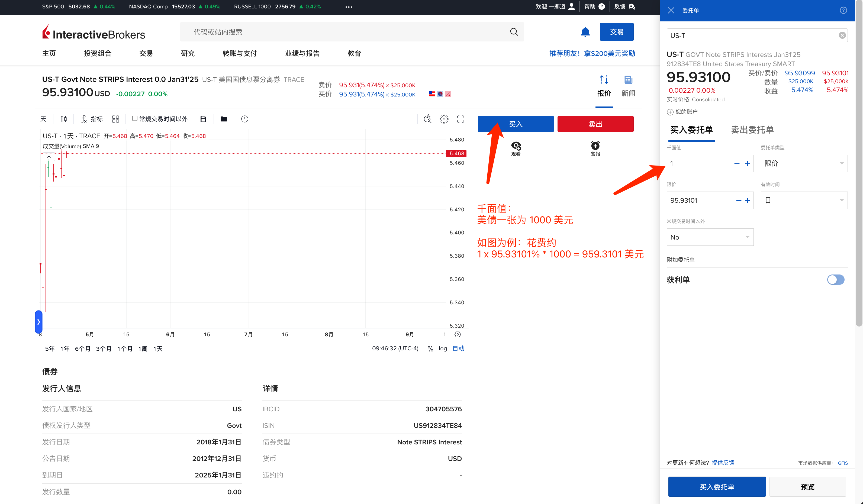Open the 有效时间 日 dropdown
Screen dimensions: 863x504
pos(804,200)
